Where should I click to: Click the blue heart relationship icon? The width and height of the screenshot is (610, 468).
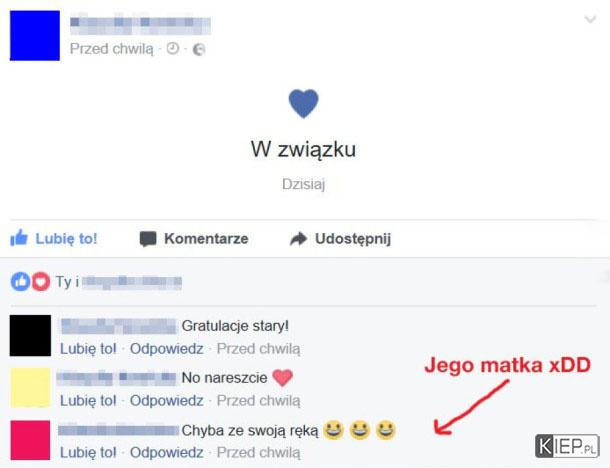click(303, 103)
